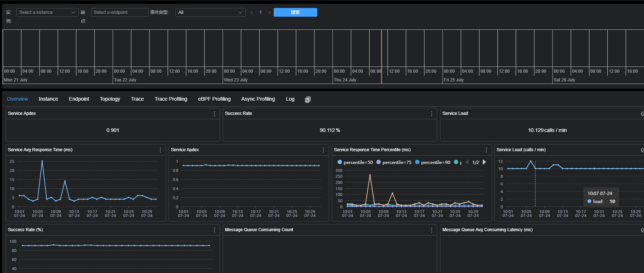Click the blue 搜索 search button
644x273 pixels.
coord(295,12)
